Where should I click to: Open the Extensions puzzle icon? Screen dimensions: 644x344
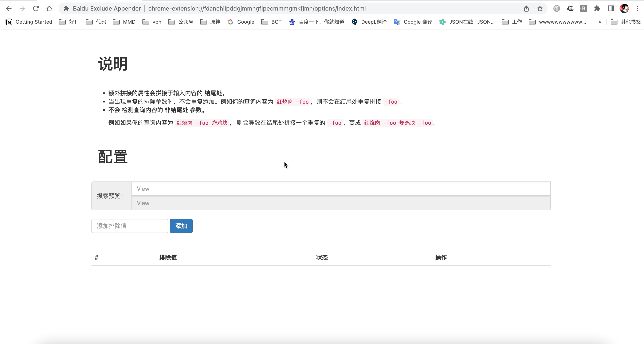597,8
